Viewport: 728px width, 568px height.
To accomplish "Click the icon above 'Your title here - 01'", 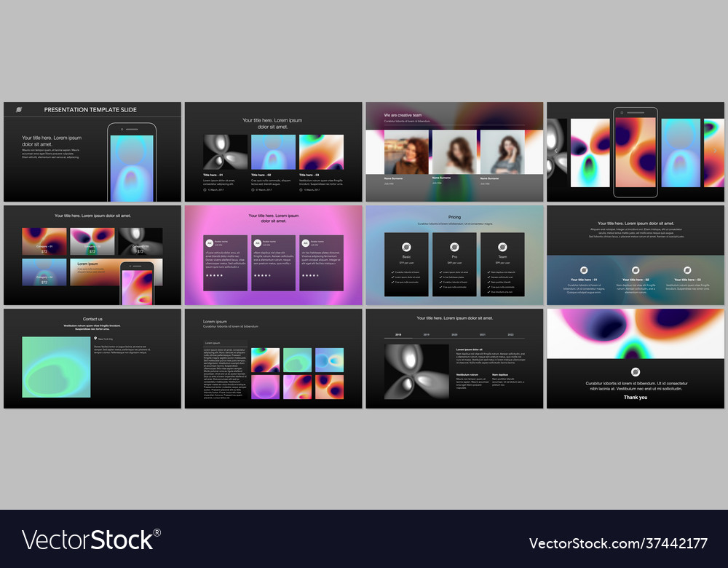I will [584, 270].
